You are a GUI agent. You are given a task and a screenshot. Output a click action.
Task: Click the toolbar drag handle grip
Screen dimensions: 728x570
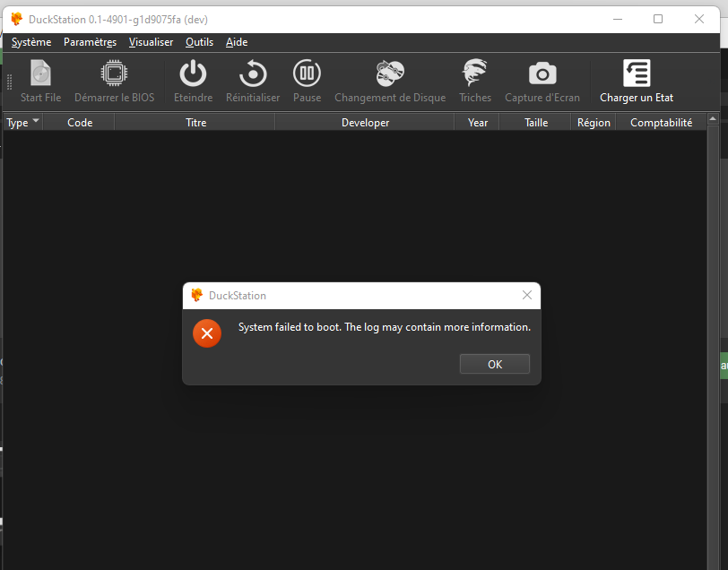tap(9, 82)
